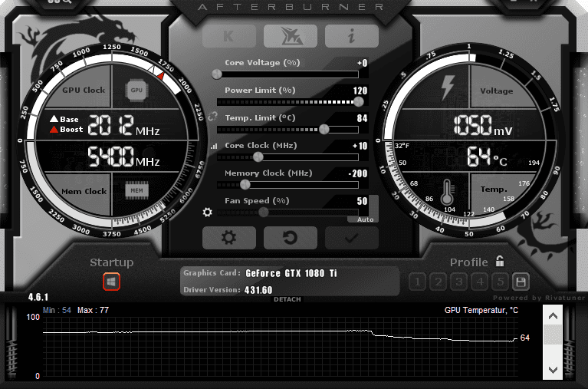Select profile slot 4
The height and width of the screenshot is (389, 588).
480,282
